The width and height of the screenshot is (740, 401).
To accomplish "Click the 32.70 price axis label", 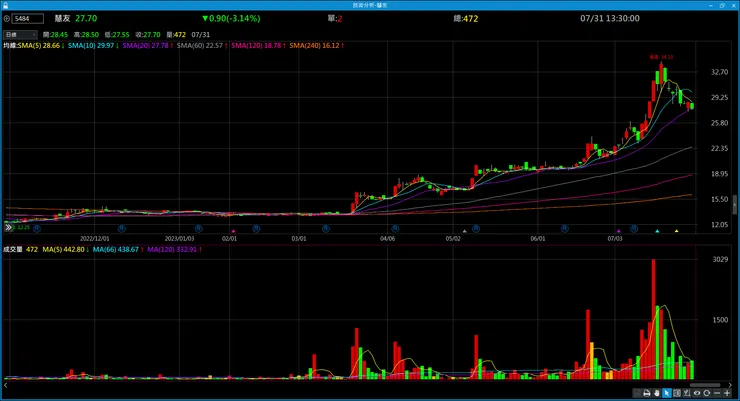I will click(x=720, y=73).
